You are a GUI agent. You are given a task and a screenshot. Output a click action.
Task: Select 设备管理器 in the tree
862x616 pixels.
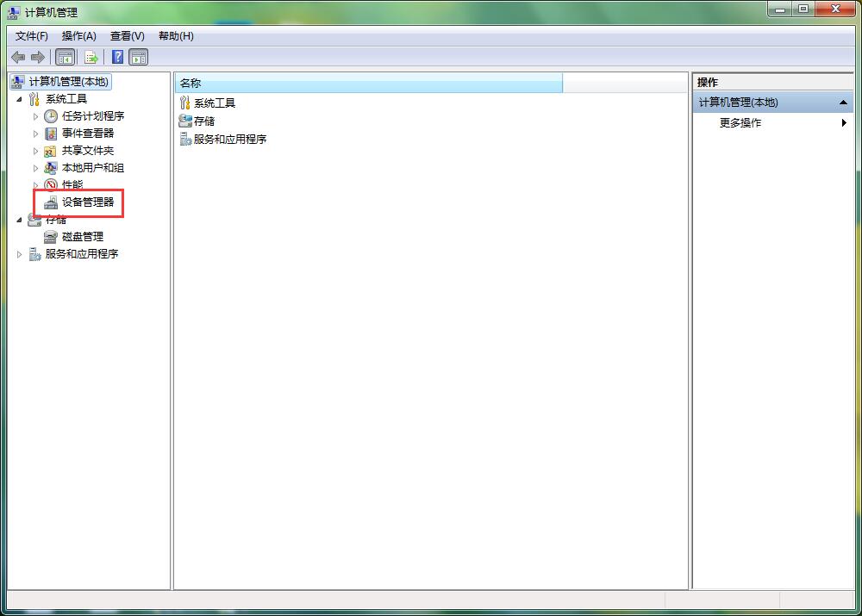(x=87, y=202)
